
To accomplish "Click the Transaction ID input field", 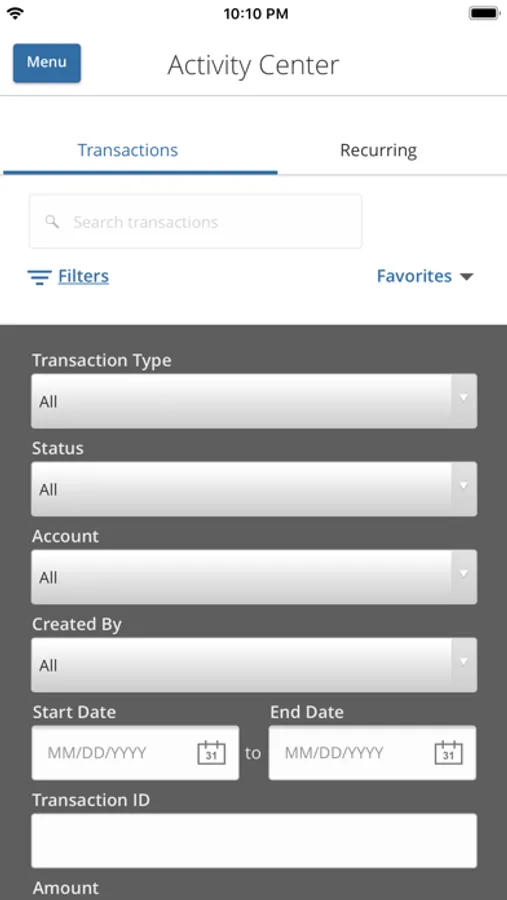I will pos(254,840).
